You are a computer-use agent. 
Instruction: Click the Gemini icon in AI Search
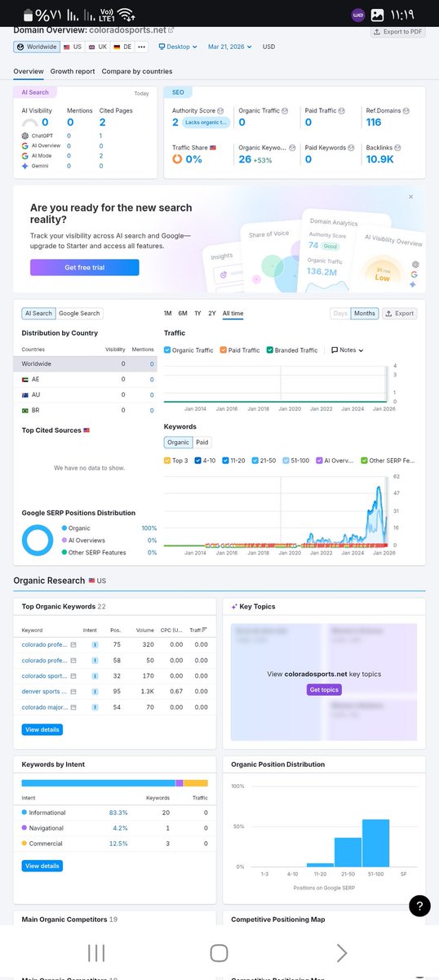[24, 166]
